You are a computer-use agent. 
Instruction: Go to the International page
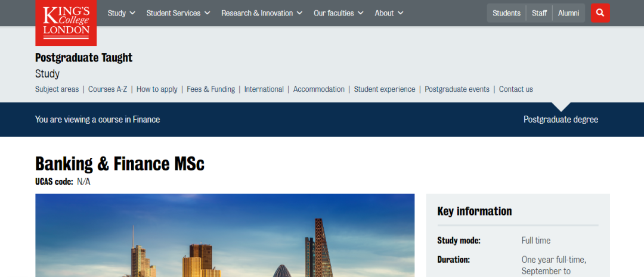[x=264, y=89]
